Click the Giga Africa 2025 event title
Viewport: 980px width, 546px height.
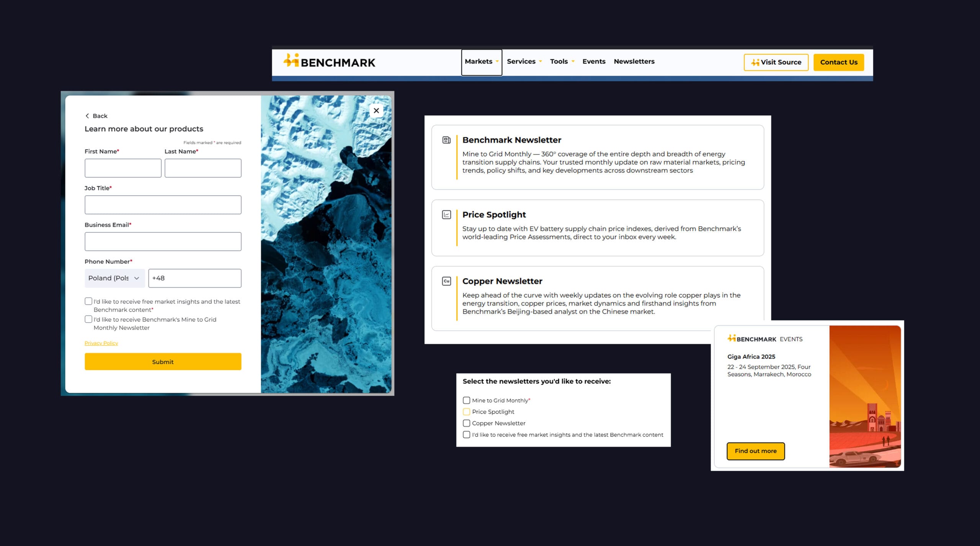point(751,357)
